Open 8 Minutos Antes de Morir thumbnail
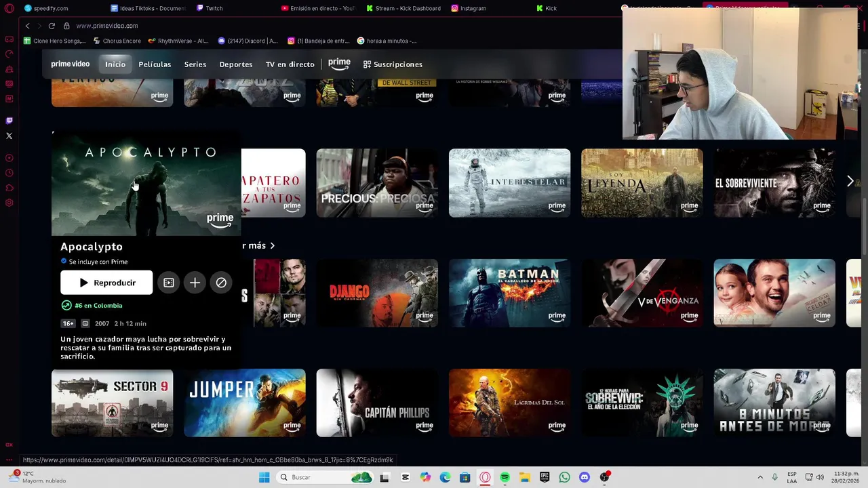The height and width of the screenshot is (488, 868). 774,403
